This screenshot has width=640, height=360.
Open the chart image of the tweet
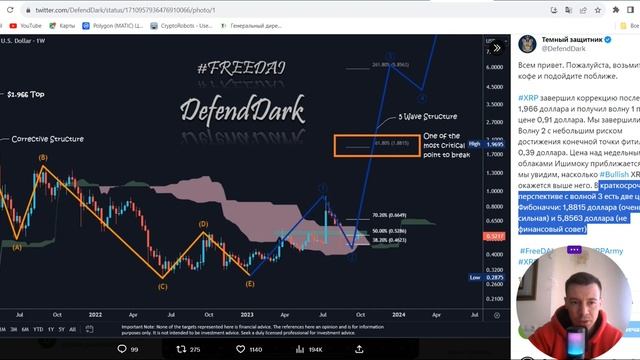tap(255, 186)
